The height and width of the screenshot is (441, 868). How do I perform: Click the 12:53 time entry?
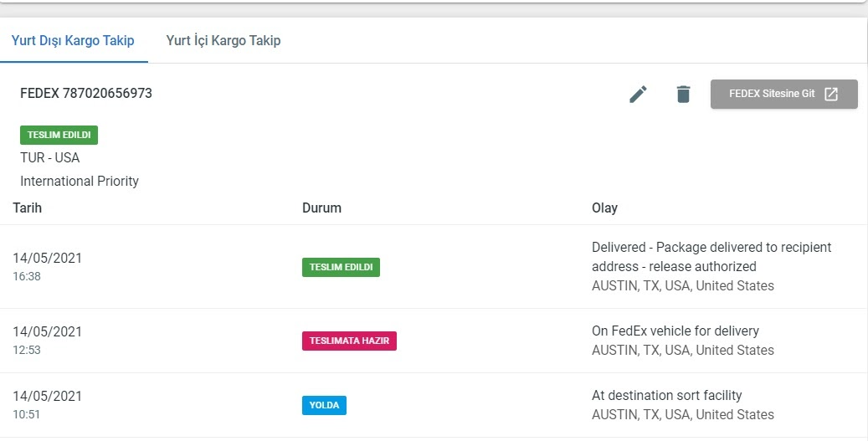27,350
